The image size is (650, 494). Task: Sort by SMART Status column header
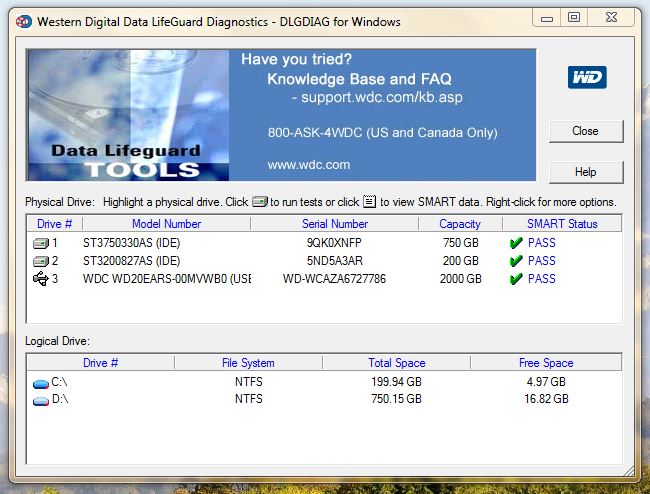click(x=562, y=224)
